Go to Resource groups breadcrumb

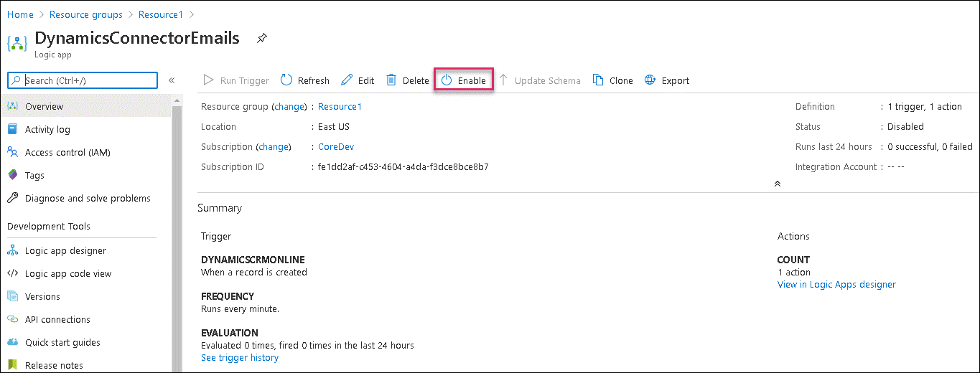tap(85, 14)
